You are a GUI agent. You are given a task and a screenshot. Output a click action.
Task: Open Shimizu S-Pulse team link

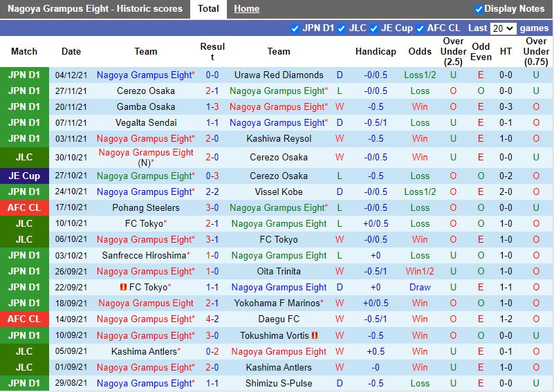[279, 383]
